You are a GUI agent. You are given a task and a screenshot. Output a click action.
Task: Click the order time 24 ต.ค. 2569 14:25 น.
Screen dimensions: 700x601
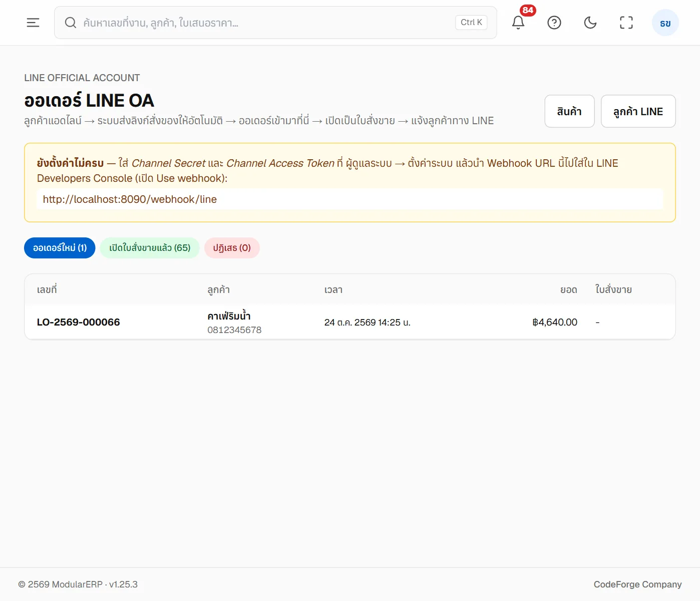367,323
